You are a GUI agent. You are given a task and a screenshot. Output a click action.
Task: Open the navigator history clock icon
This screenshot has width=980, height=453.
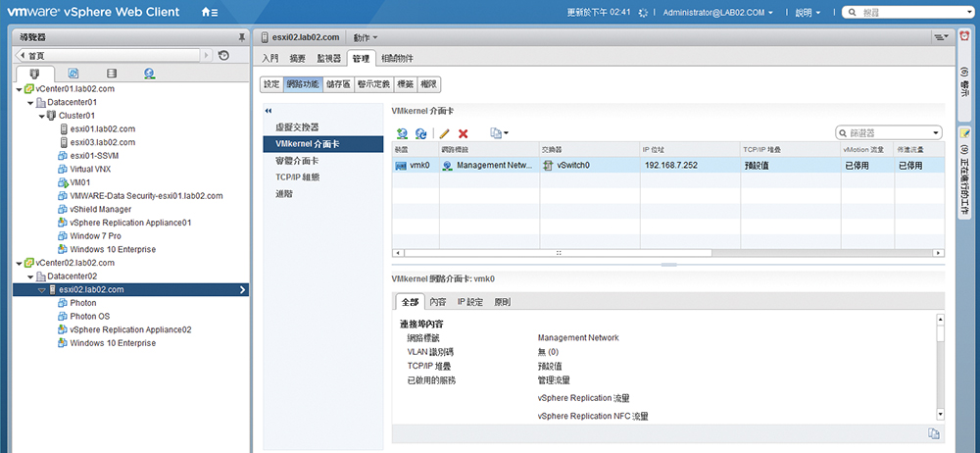click(223, 55)
